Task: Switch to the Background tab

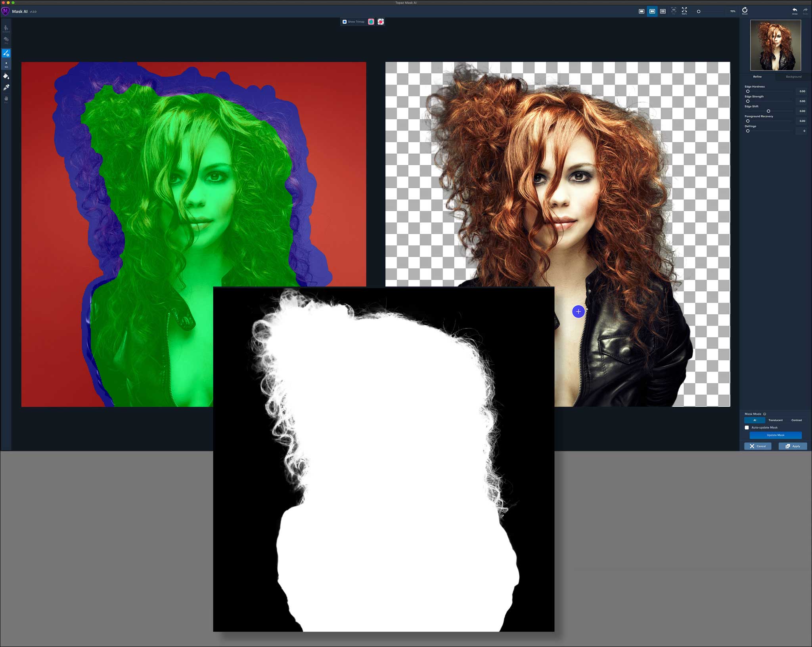Action: tap(793, 77)
